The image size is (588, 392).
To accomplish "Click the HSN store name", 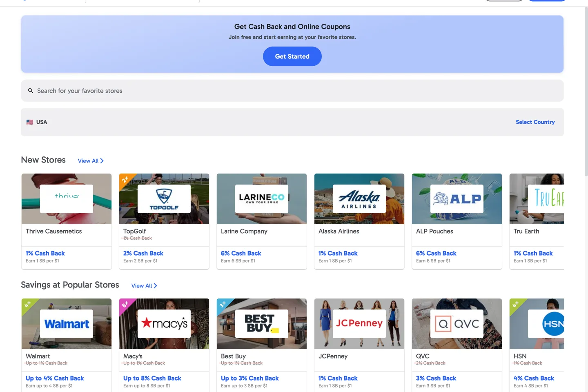I will click(520, 356).
